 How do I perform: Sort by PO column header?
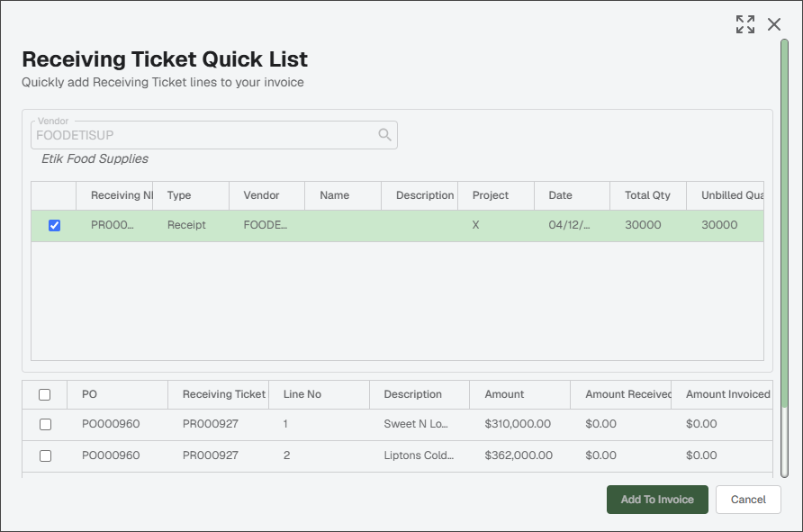point(117,394)
